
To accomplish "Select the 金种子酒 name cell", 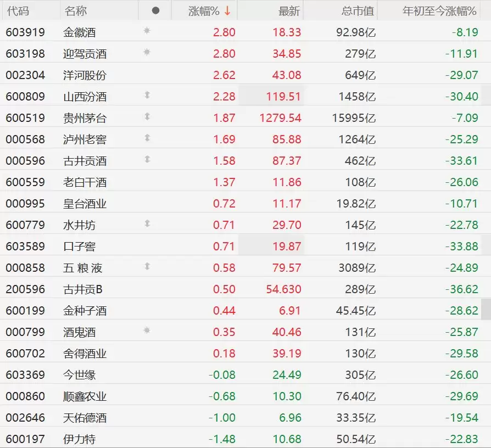I will pos(85,311).
